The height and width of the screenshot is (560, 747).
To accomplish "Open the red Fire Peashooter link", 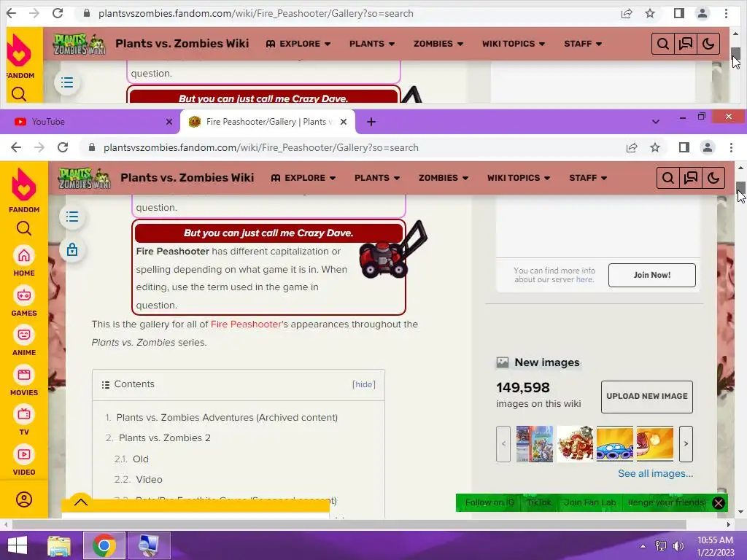I will pyautogui.click(x=246, y=324).
